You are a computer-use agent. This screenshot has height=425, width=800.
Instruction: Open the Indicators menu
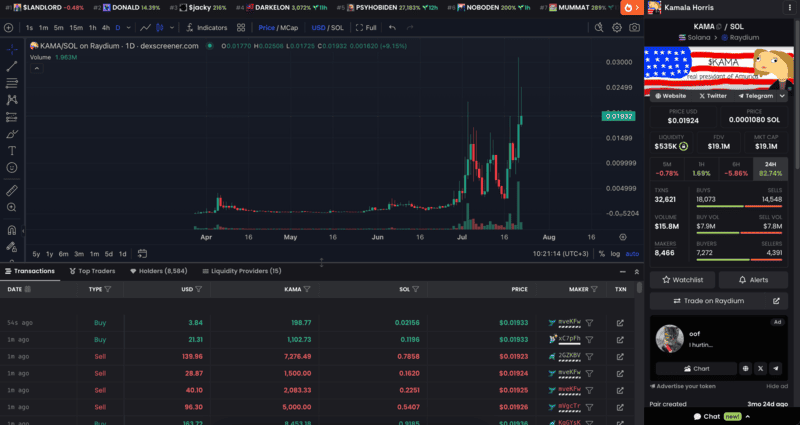pyautogui.click(x=207, y=28)
